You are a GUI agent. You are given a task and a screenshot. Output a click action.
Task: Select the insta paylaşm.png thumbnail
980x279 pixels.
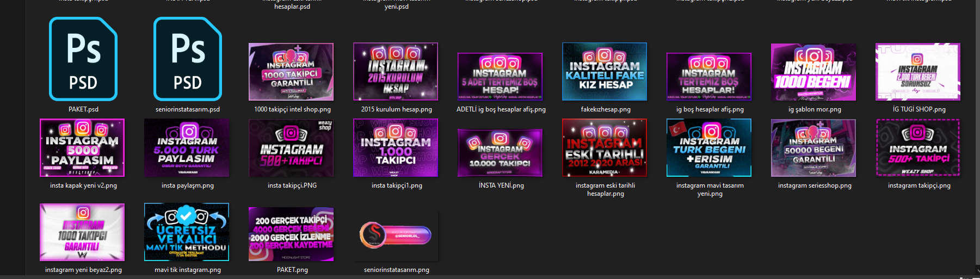point(187,148)
